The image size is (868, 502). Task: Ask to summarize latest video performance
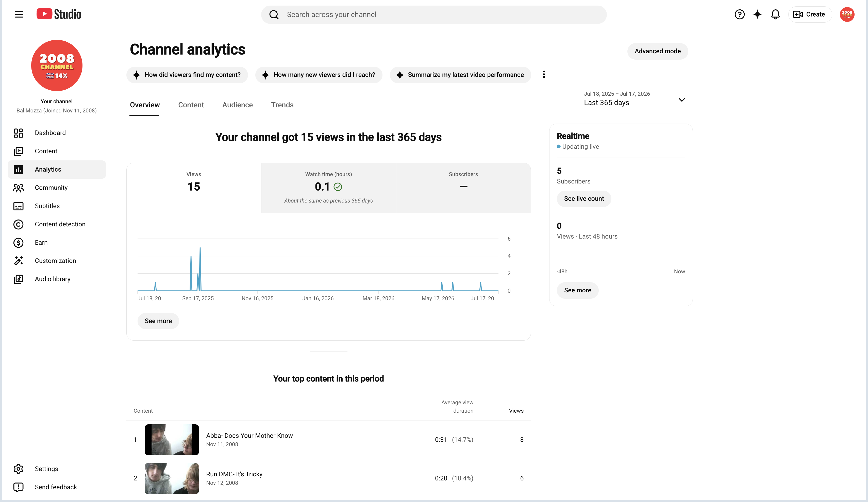point(460,75)
